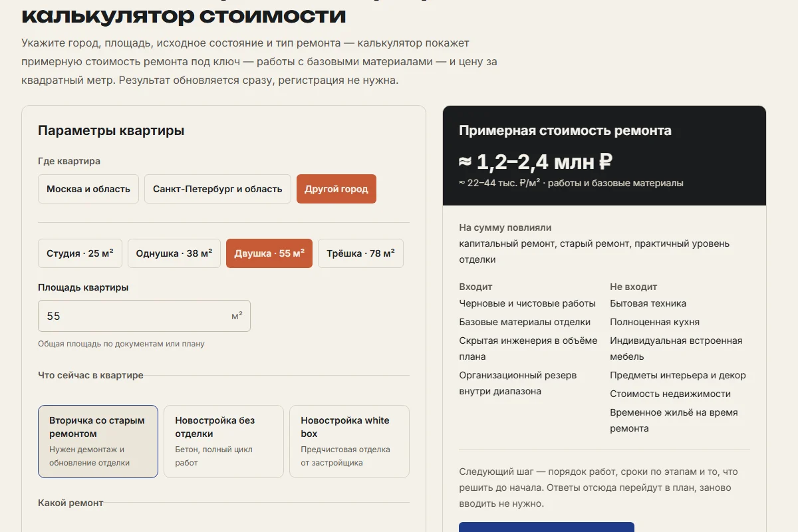Click the "≈ 1,2–2,4 млн ₽" price value

pos(535,161)
